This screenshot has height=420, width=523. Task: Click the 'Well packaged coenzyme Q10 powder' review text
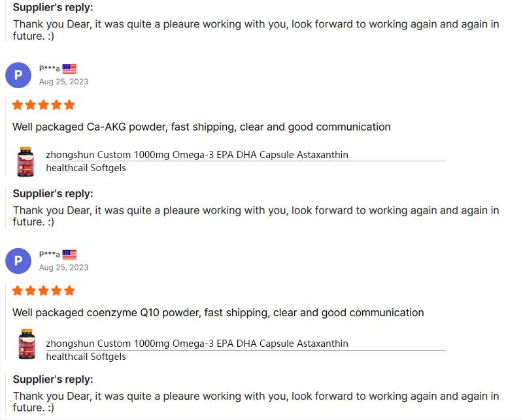(218, 312)
